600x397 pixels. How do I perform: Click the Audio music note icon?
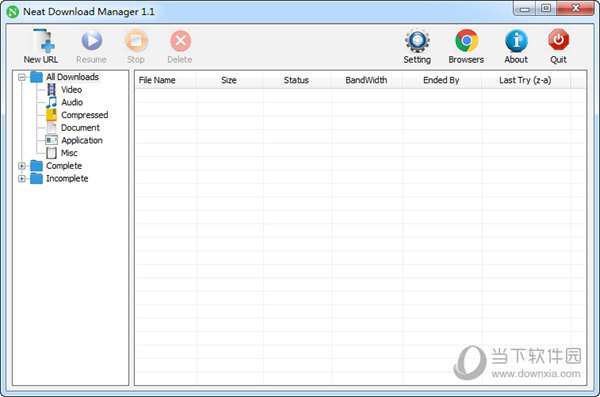51,102
